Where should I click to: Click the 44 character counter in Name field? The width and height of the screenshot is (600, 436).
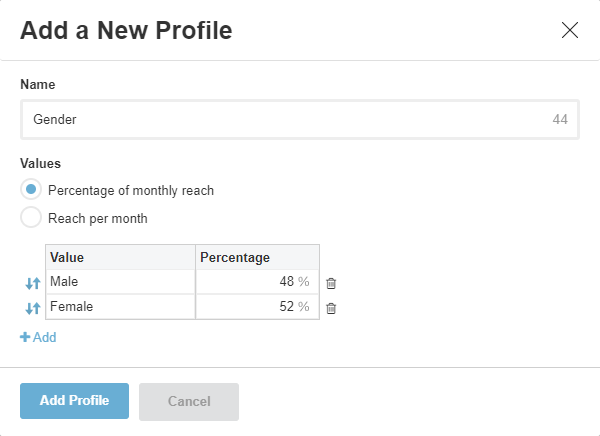click(560, 119)
